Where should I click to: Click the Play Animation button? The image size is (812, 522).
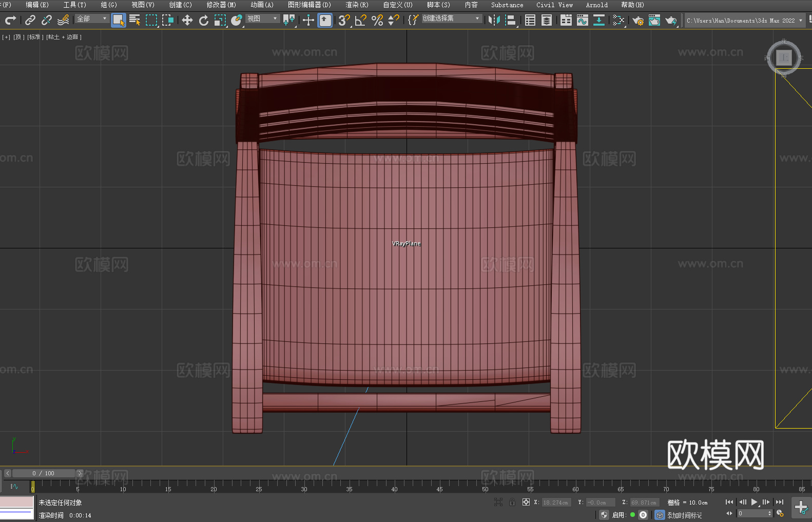pos(754,502)
